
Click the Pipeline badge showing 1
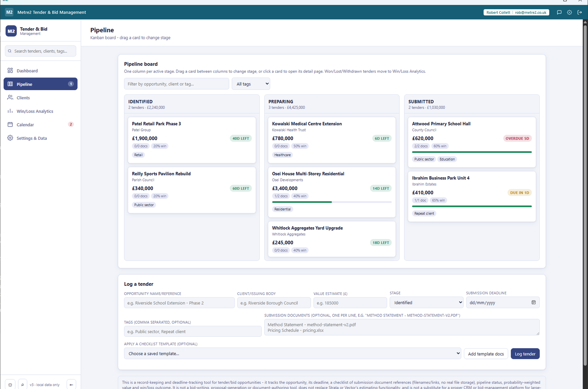(70, 84)
